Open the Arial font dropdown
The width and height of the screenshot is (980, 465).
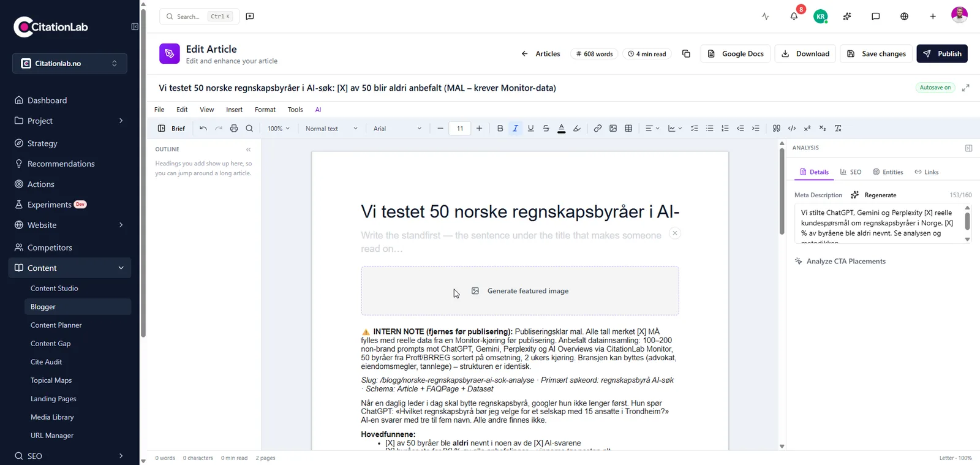(398, 129)
